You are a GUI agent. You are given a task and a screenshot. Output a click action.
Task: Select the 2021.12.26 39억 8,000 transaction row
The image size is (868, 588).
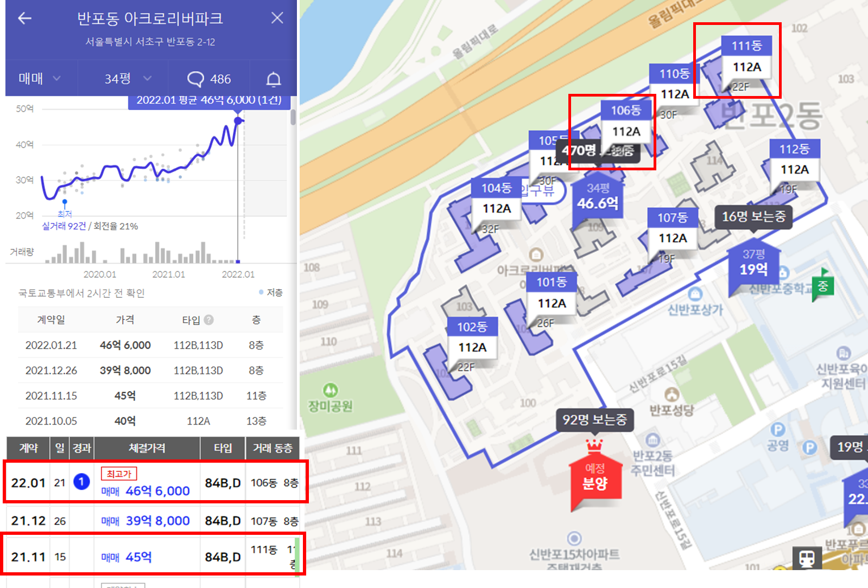point(150,370)
